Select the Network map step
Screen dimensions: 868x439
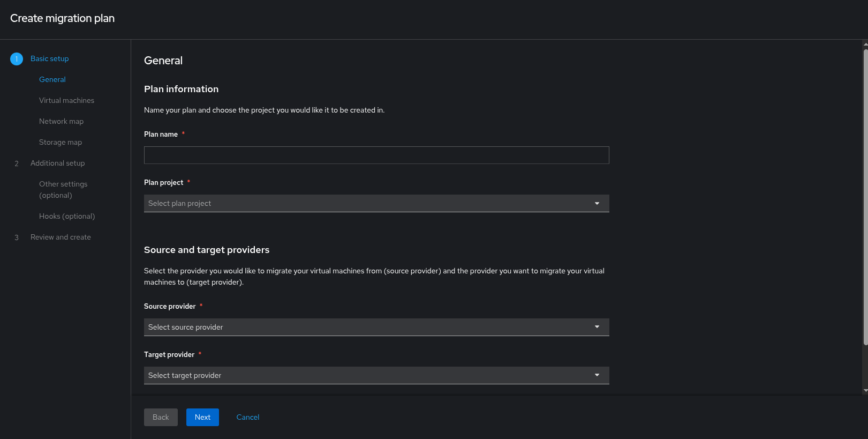point(61,122)
